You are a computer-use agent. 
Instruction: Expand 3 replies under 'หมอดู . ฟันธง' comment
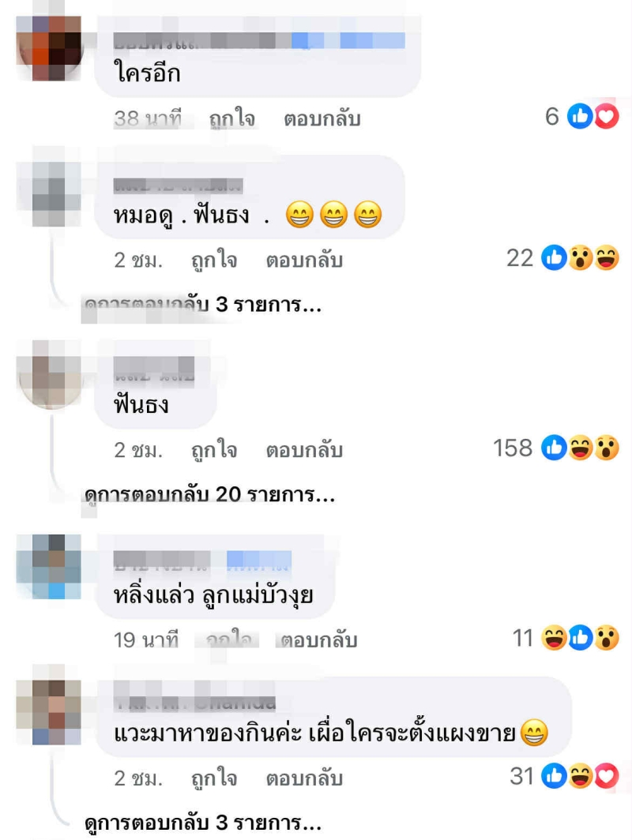point(202,305)
